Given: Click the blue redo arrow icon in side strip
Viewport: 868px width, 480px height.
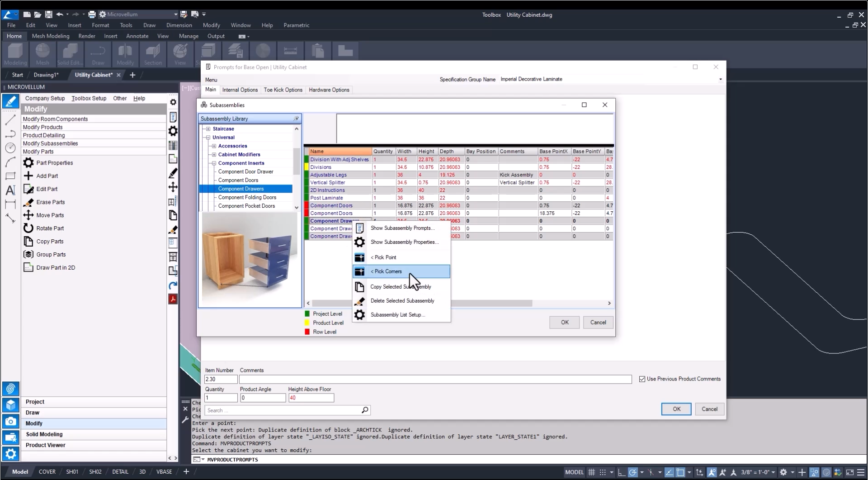Looking at the screenshot, I should 173,285.
